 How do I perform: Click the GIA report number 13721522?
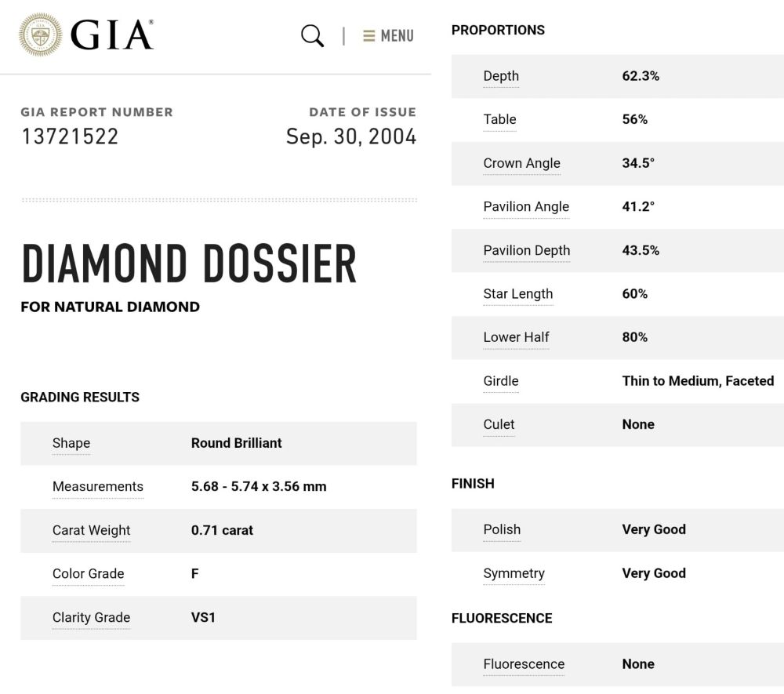[x=71, y=136]
